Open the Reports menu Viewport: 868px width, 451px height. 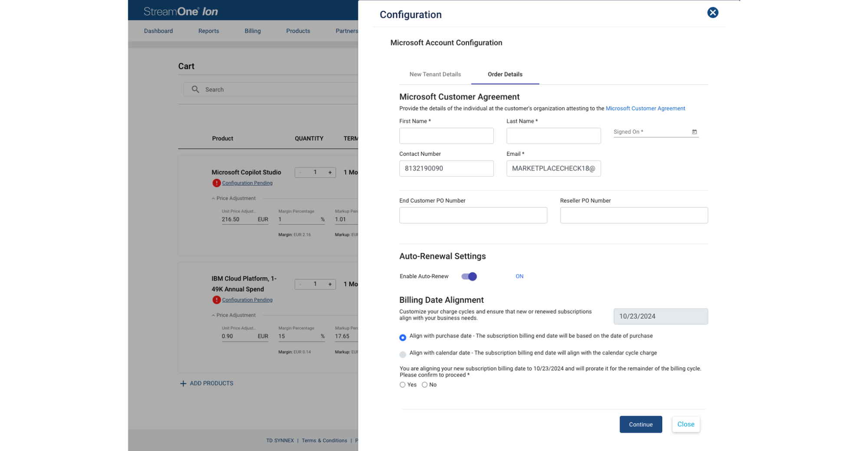pyautogui.click(x=209, y=31)
